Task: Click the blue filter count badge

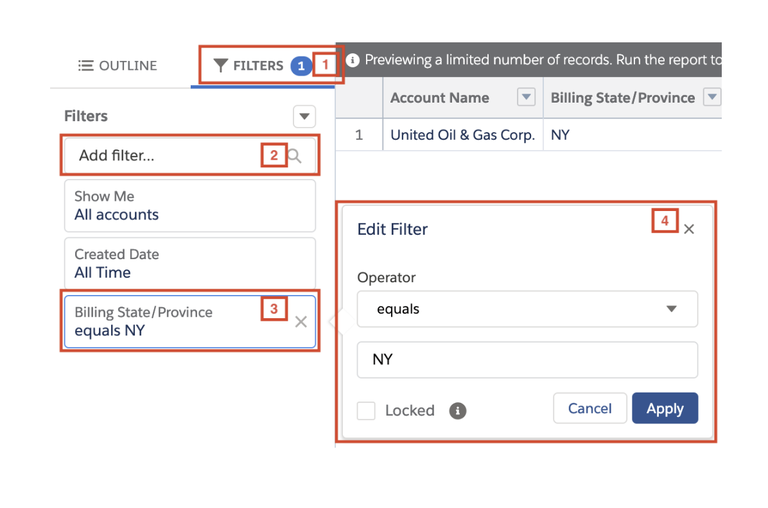Action: click(300, 66)
